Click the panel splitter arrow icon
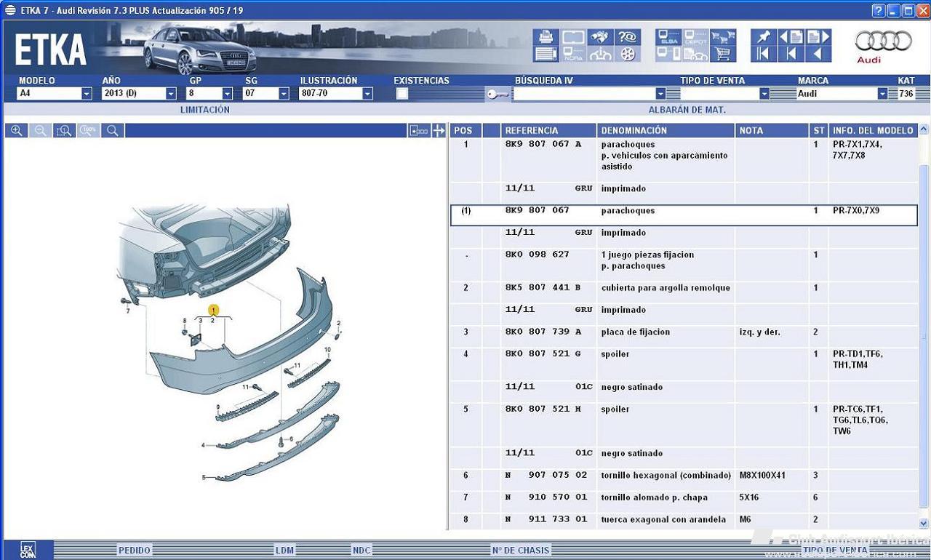 coord(439,130)
